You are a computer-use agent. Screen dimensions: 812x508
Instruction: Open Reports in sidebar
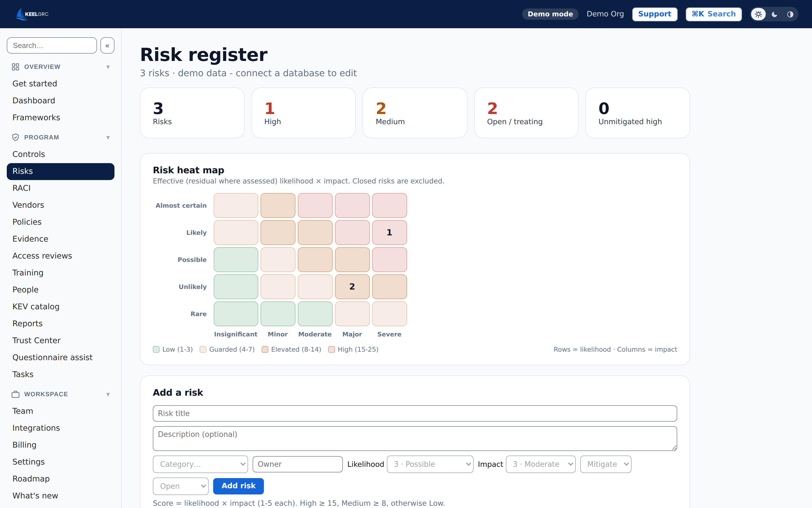(x=60, y=323)
